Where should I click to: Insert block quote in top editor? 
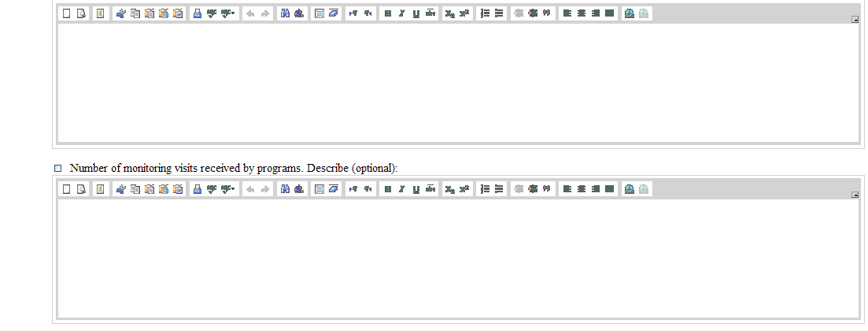(x=547, y=13)
